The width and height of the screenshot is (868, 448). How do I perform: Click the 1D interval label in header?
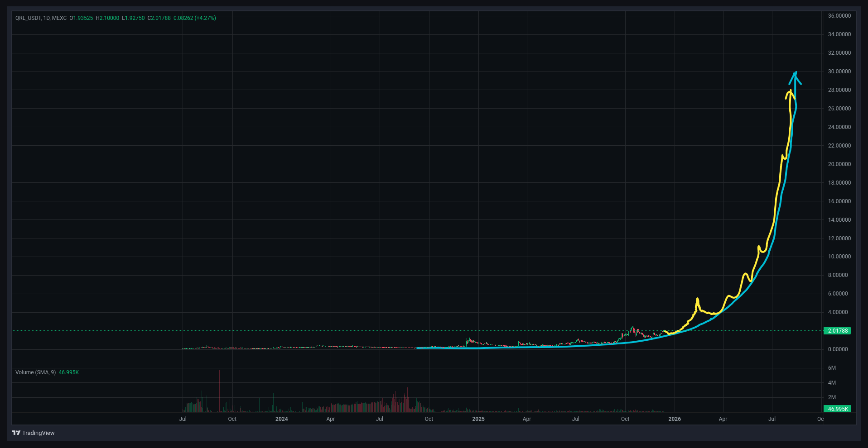(x=46, y=18)
